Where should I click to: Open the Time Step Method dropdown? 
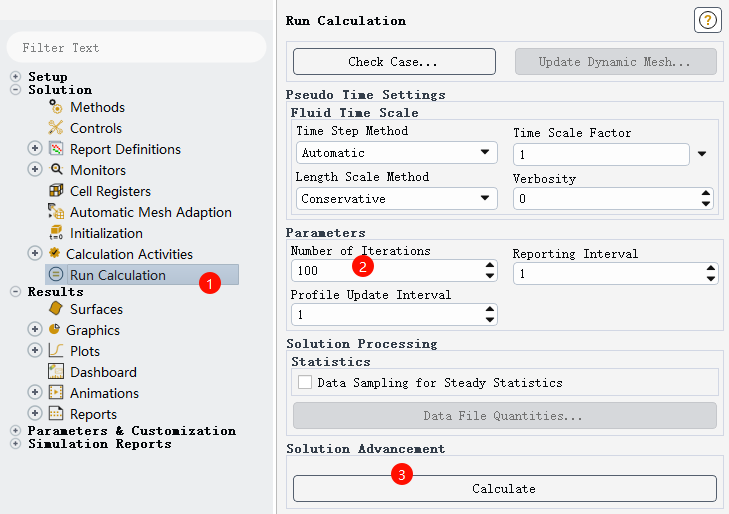pyautogui.click(x=397, y=153)
